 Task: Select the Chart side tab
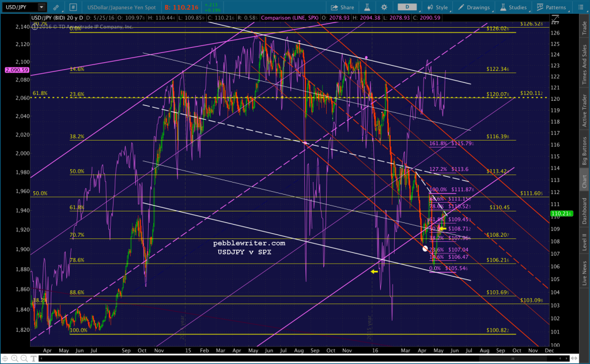click(584, 181)
